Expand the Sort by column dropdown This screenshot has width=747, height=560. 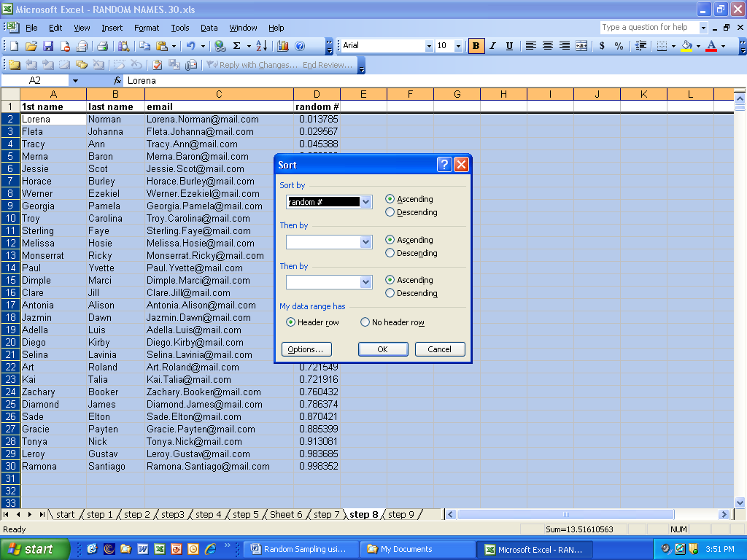click(x=366, y=202)
